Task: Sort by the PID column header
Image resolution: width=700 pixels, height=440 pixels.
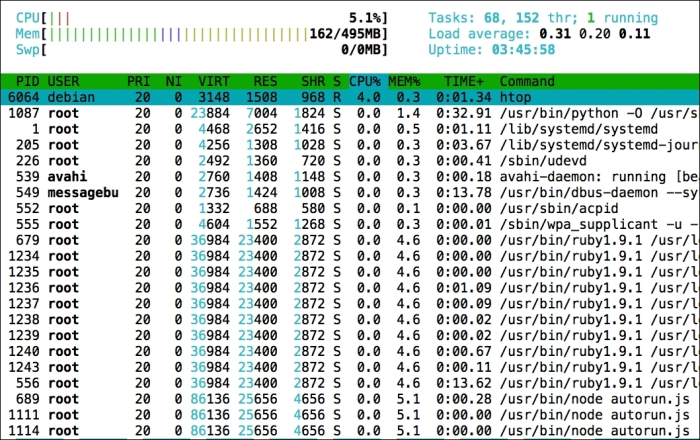Action: [x=28, y=81]
